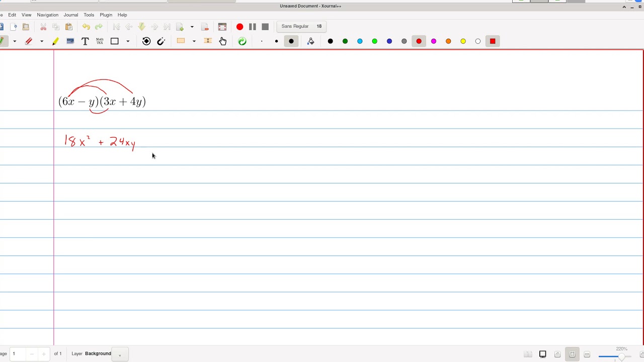This screenshot has height=362, width=644.
Task: Copy the selection with the Copy icon
Action: pyautogui.click(x=56, y=27)
